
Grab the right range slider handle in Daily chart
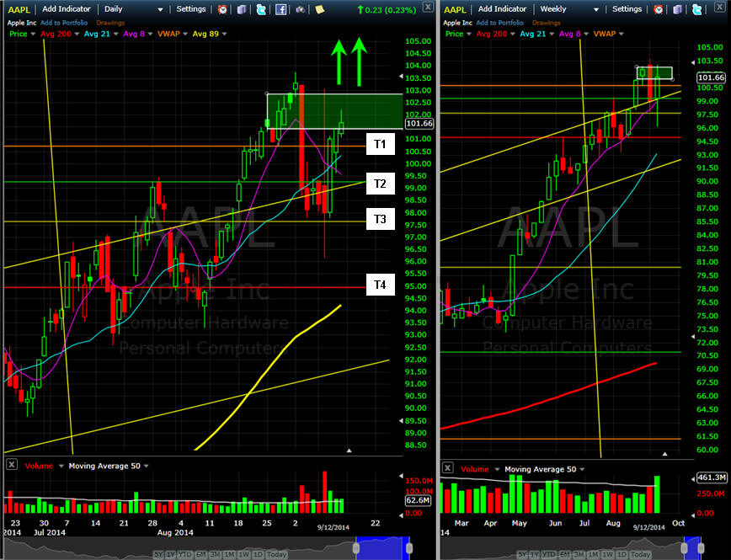tap(408, 547)
